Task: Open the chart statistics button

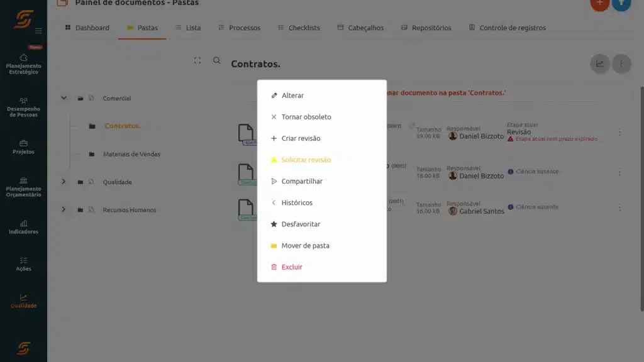Action: coord(600,63)
